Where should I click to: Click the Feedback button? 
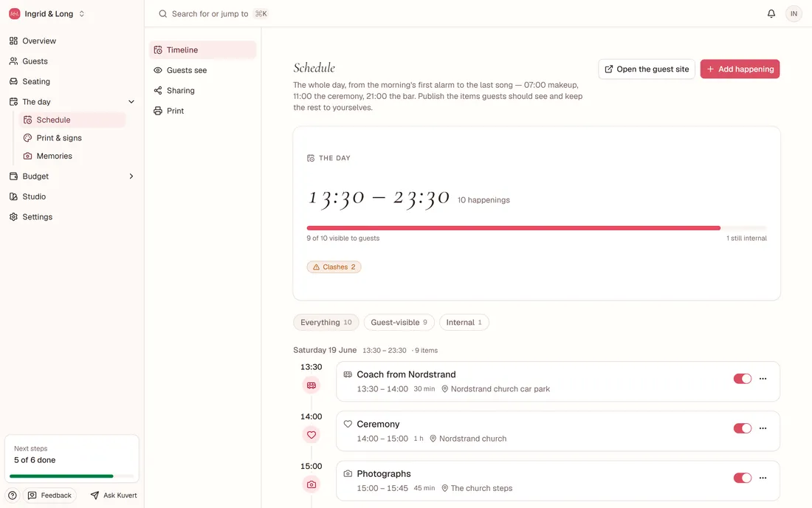(x=49, y=495)
